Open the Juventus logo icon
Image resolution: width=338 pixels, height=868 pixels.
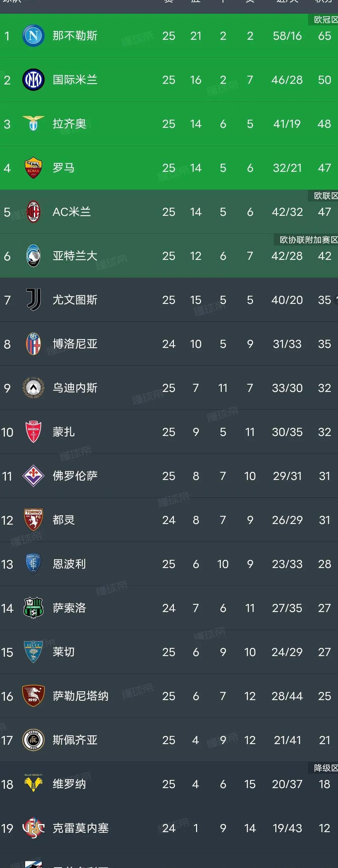(x=33, y=300)
